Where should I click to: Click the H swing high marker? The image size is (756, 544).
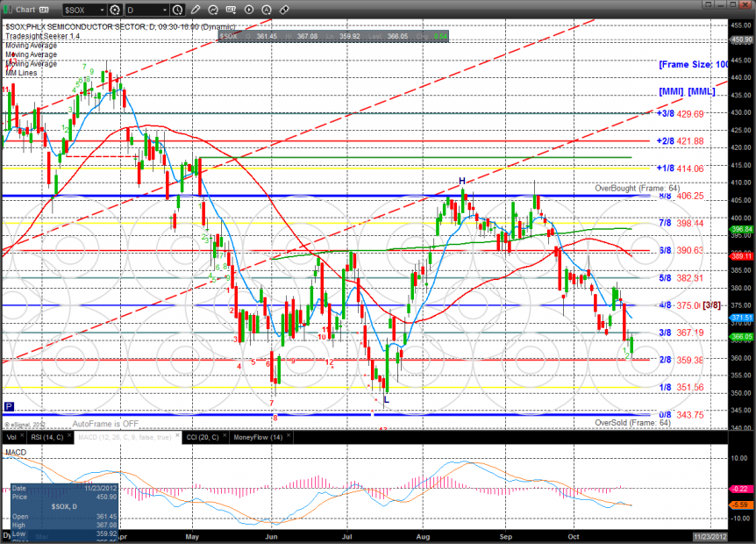pyautogui.click(x=462, y=181)
